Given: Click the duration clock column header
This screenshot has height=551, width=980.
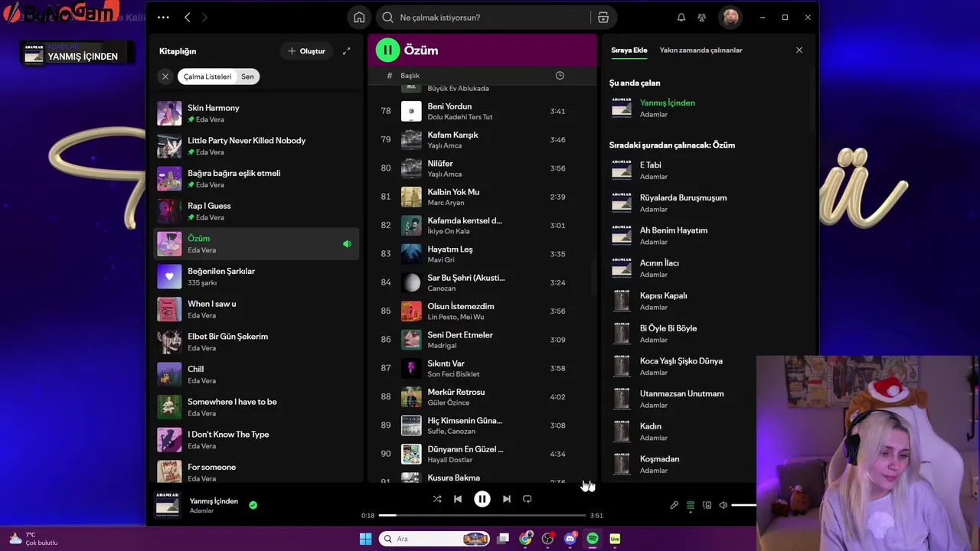Looking at the screenshot, I should pos(560,75).
